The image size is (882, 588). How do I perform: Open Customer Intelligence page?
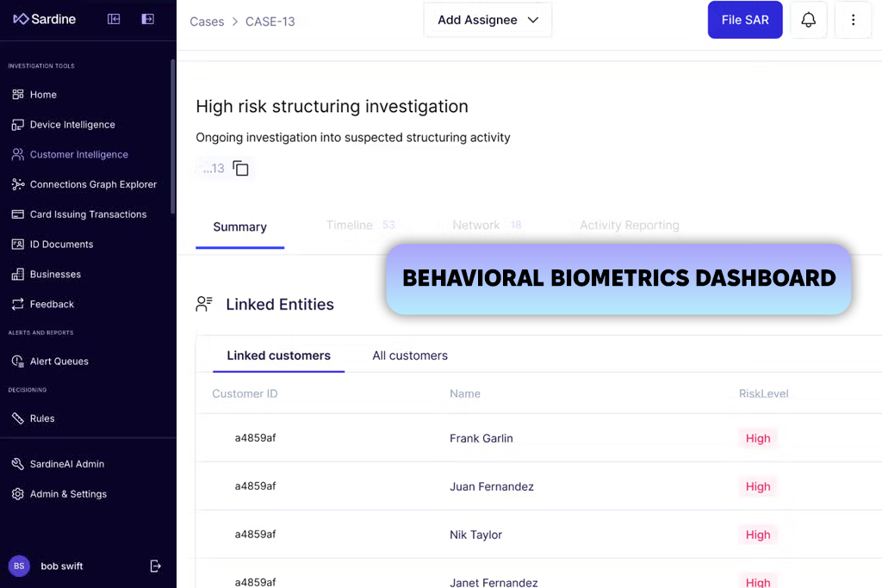coord(78,155)
